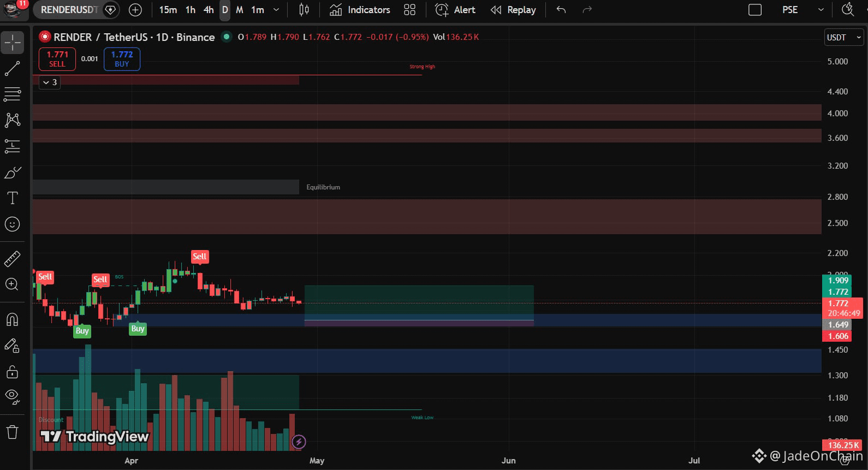Click the Discount zone label
The image size is (868, 470).
51,420
